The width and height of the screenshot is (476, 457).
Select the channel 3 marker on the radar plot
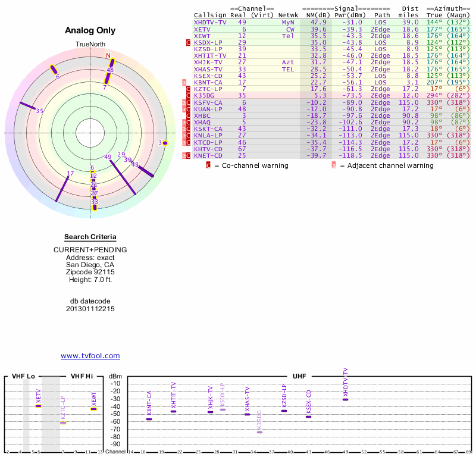point(165,143)
